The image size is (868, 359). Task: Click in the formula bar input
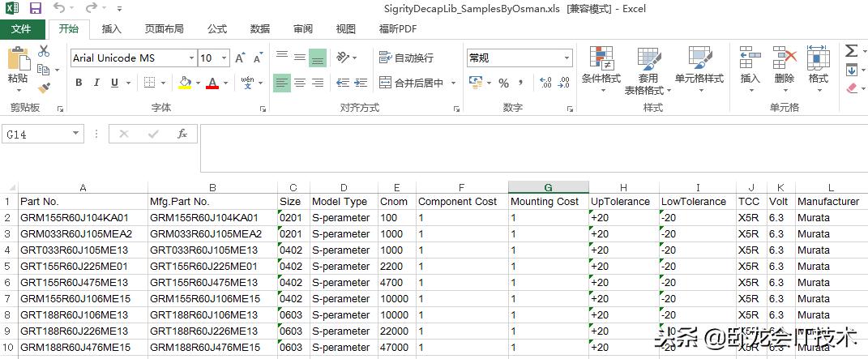pos(533,148)
